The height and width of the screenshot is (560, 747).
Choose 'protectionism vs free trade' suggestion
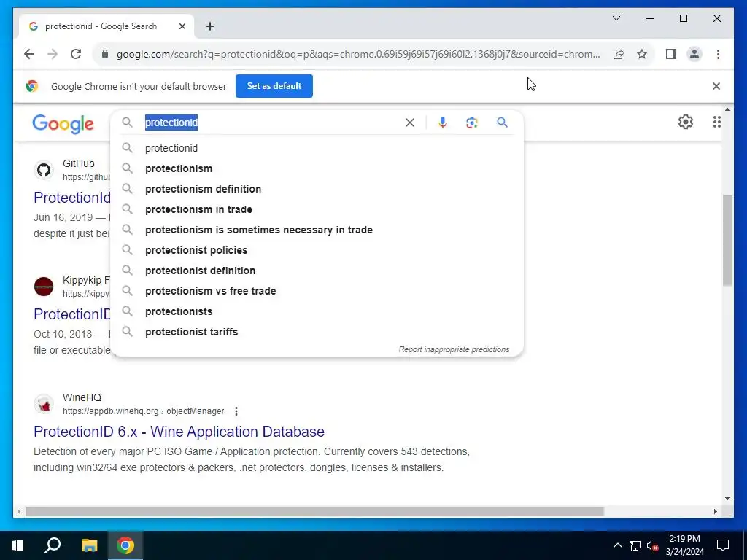(x=317, y=291)
